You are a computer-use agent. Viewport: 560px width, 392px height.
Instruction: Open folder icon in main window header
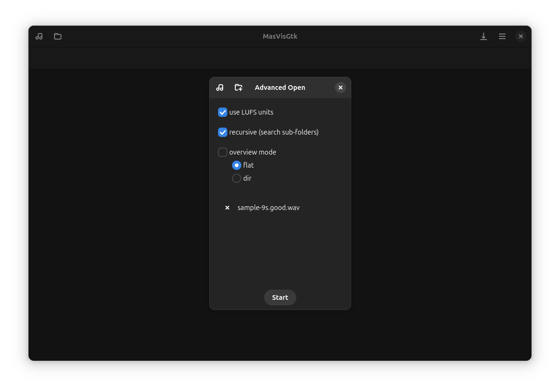pyautogui.click(x=58, y=36)
